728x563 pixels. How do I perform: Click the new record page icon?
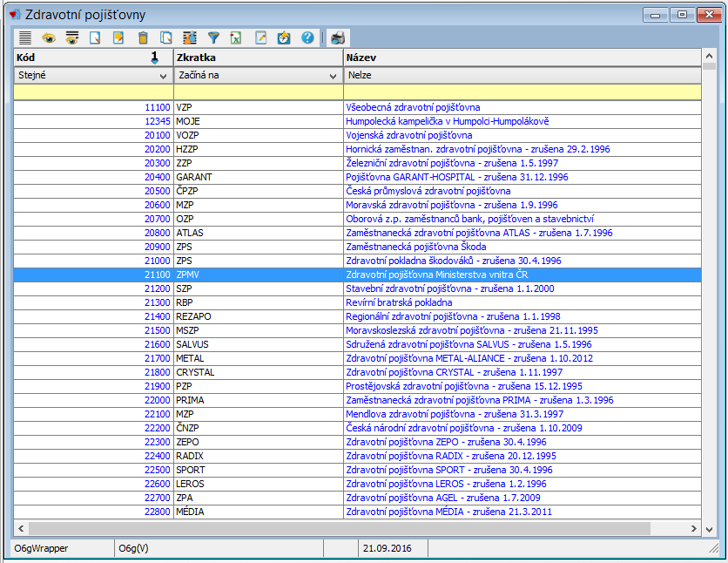click(96, 37)
